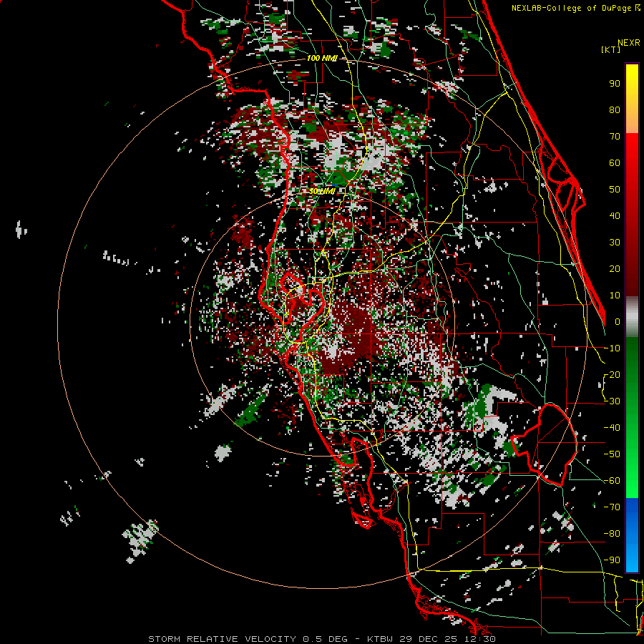Click the 10 value on the velocity legend

coord(615,296)
